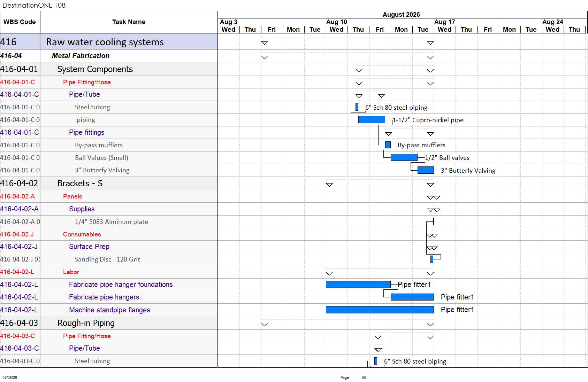Click the Aug 10 week header
588x382 pixels.
point(337,22)
